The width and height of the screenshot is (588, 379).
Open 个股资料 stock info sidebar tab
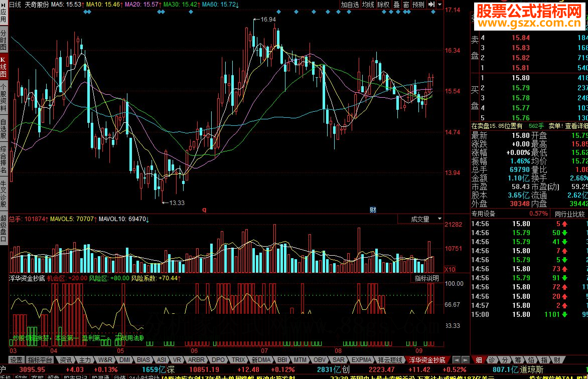[4, 97]
